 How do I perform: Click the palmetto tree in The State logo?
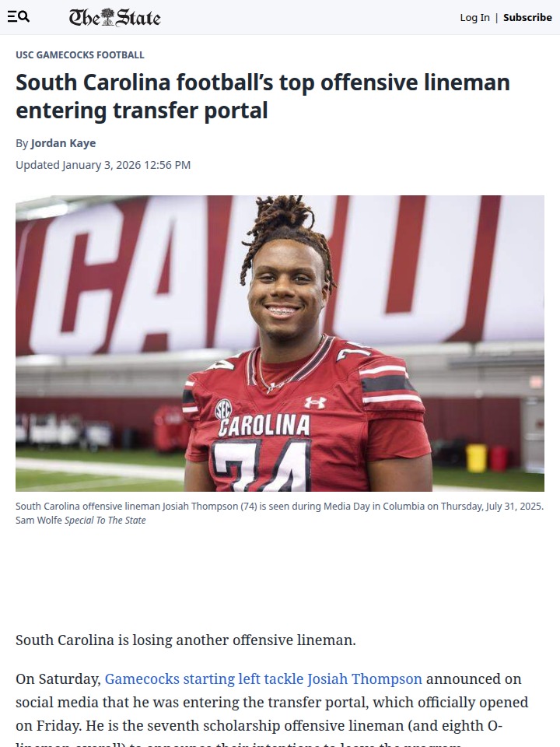coord(109,16)
